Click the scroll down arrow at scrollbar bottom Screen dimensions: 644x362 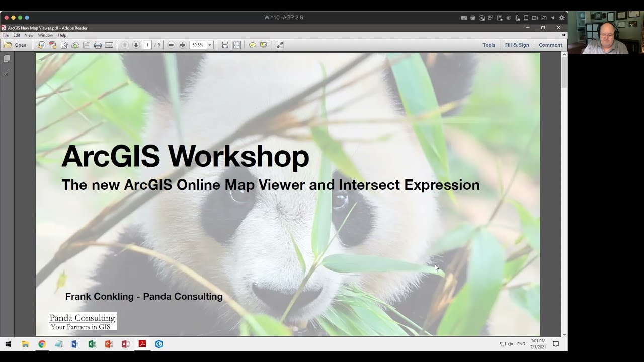564,334
